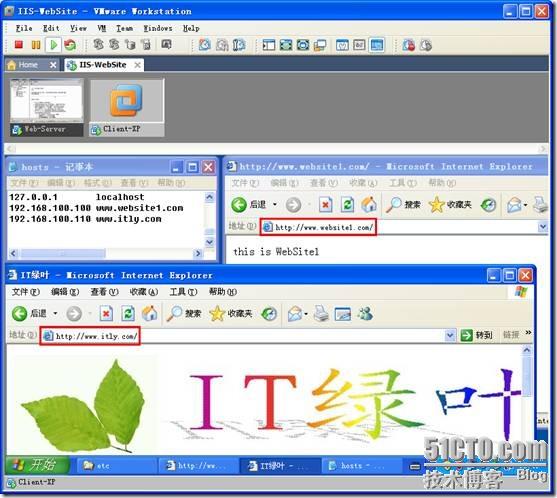Click the Take Snapshot clock icon

coord(204,45)
